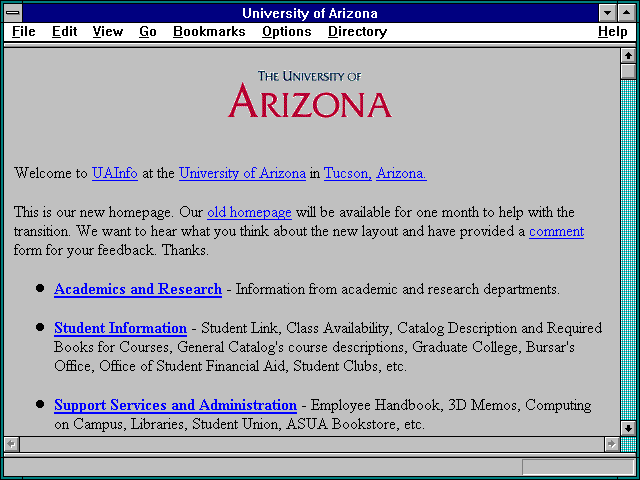Click the vertical scrollbar down arrow

628,428
